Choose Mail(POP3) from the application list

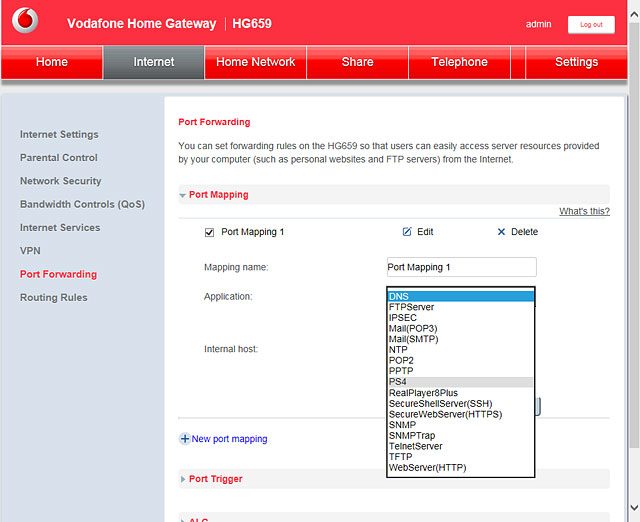(x=460, y=328)
